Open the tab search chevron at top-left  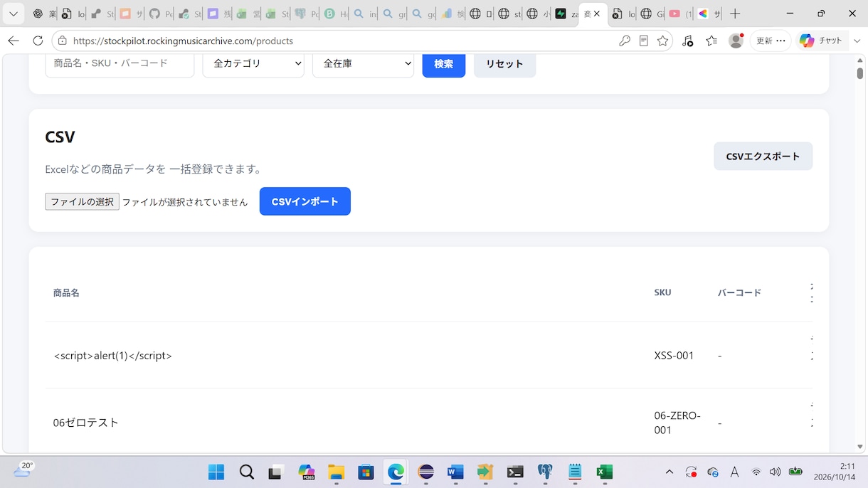(x=14, y=14)
